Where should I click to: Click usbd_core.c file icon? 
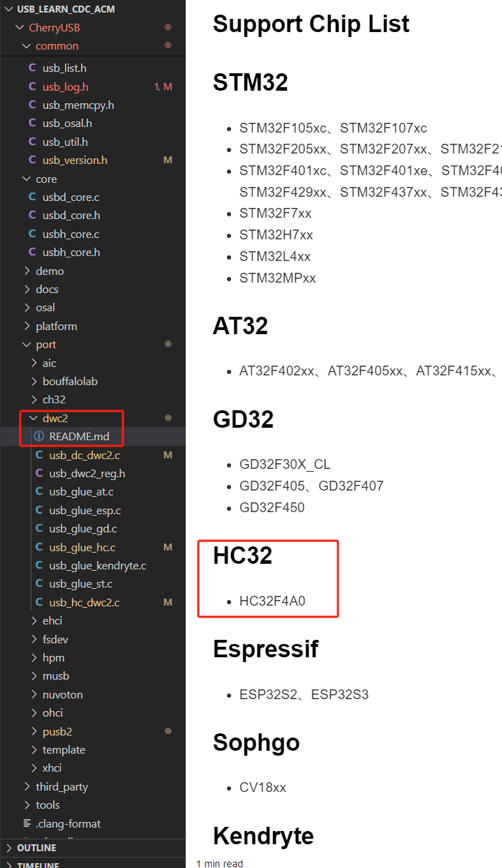point(32,197)
